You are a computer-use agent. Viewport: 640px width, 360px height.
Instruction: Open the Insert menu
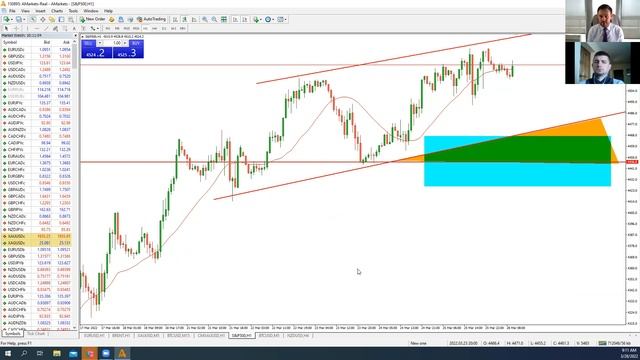40,11
